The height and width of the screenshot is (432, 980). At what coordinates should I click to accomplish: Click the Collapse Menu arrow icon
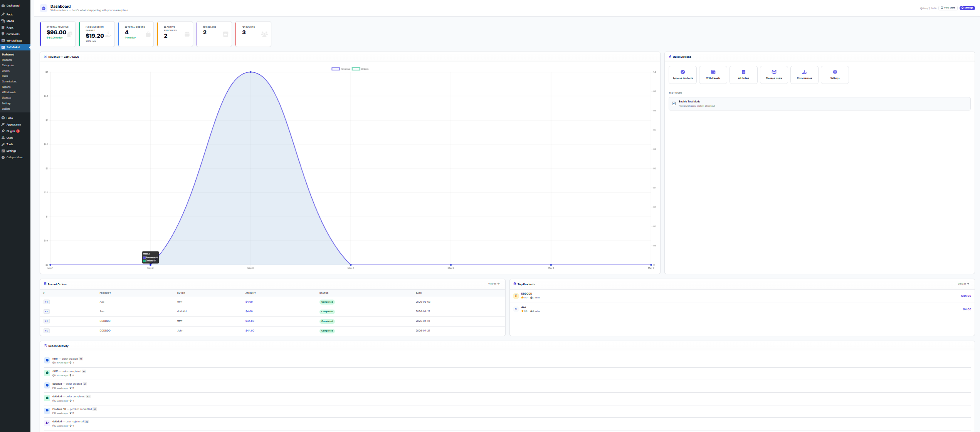click(3, 157)
